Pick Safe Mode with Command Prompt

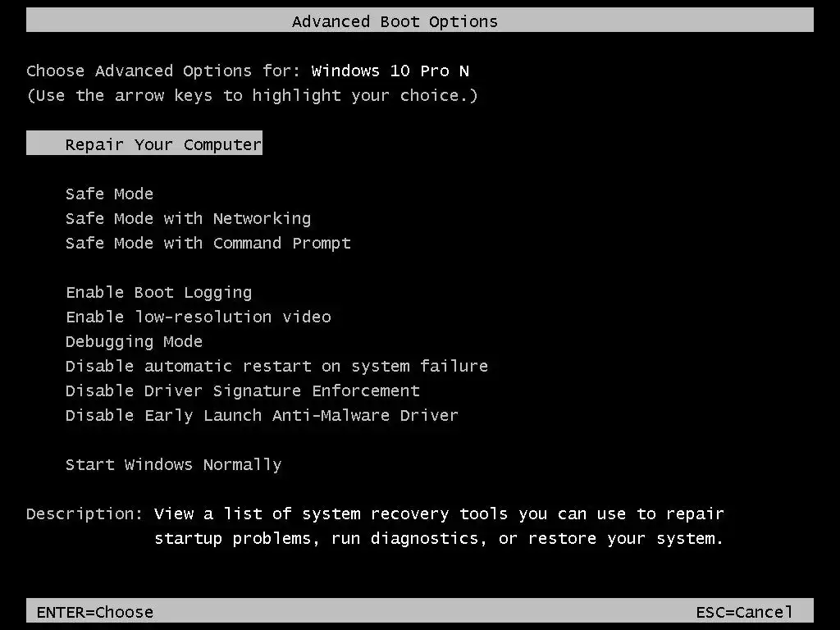pyautogui.click(x=208, y=243)
